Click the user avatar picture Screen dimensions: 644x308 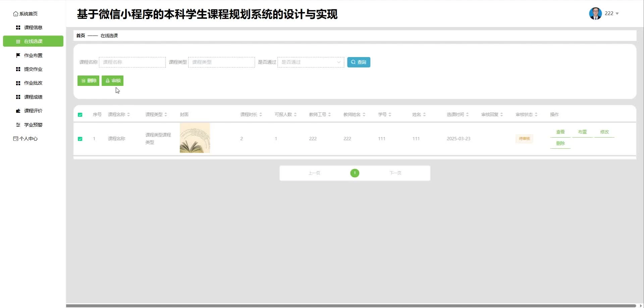595,13
